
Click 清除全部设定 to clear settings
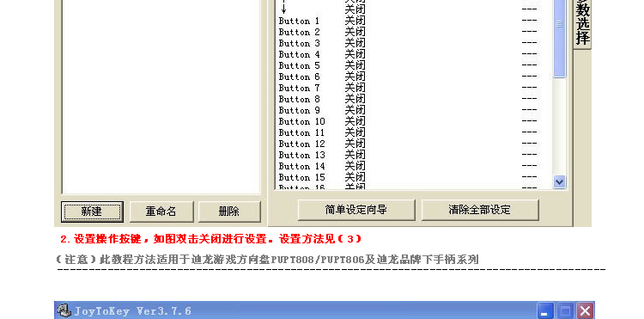[x=480, y=210]
